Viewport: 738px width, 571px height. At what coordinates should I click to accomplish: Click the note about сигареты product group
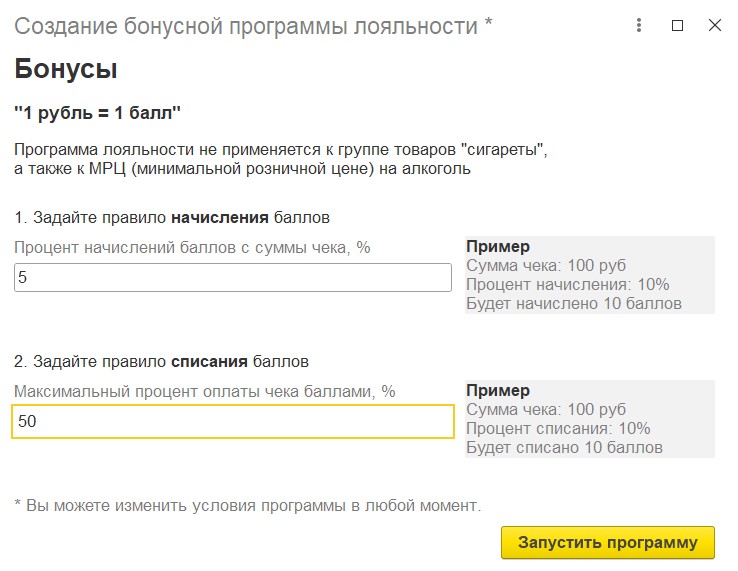tap(281, 150)
